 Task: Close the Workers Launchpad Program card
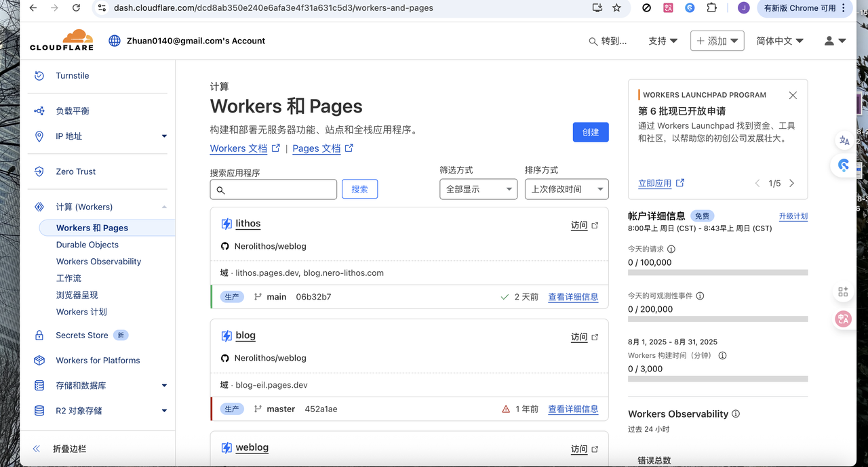(x=793, y=96)
